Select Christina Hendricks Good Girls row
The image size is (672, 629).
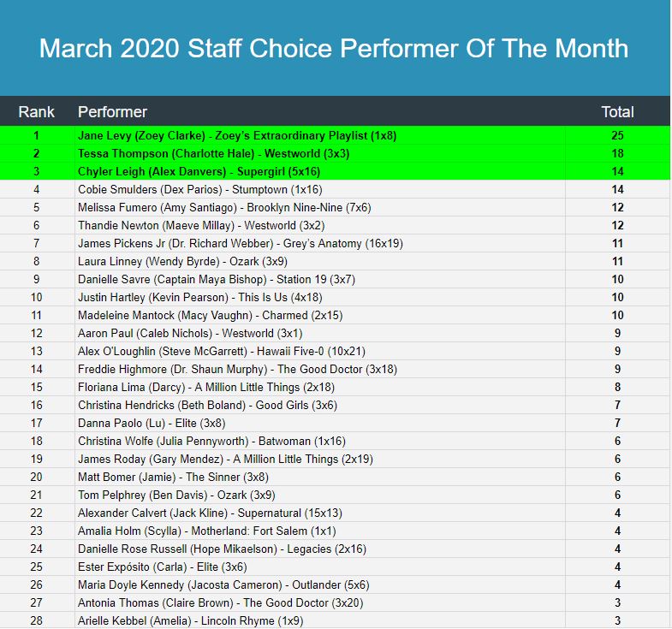click(335, 405)
